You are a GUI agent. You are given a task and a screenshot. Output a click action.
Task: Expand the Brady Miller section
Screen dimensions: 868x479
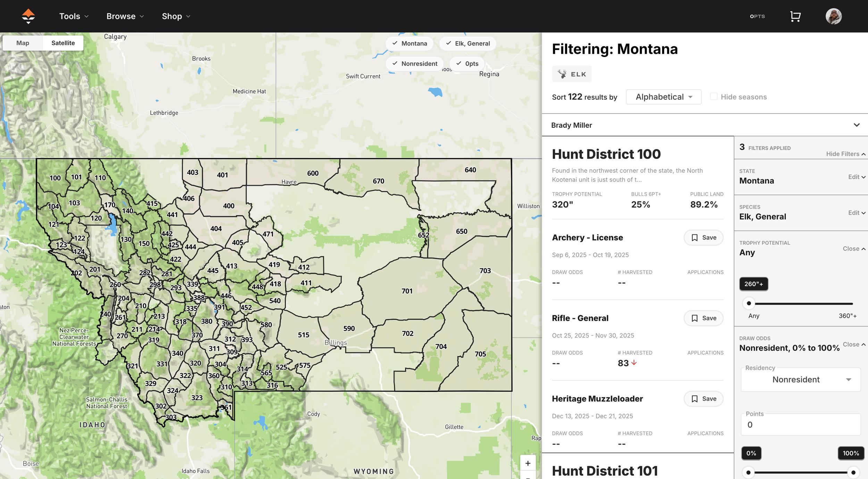[857, 125]
